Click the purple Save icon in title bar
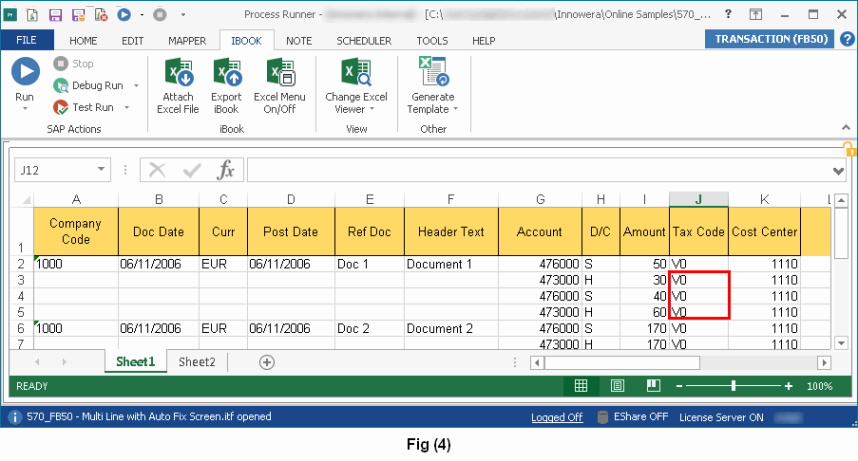 pos(55,15)
